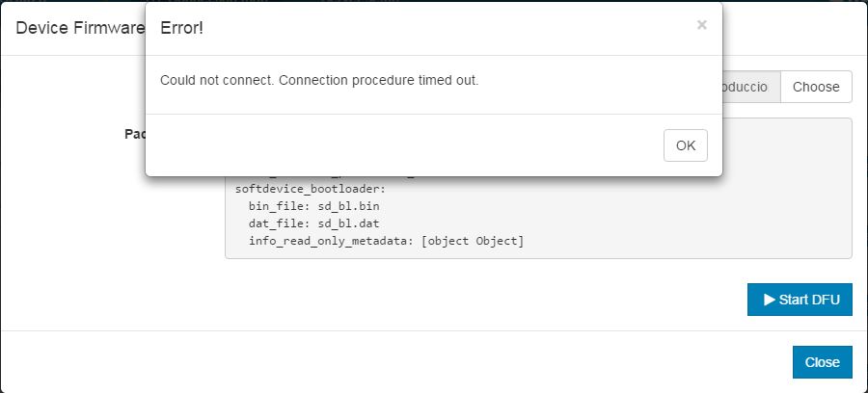
Task: Click the 'Error!' dialog title
Action: click(181, 28)
